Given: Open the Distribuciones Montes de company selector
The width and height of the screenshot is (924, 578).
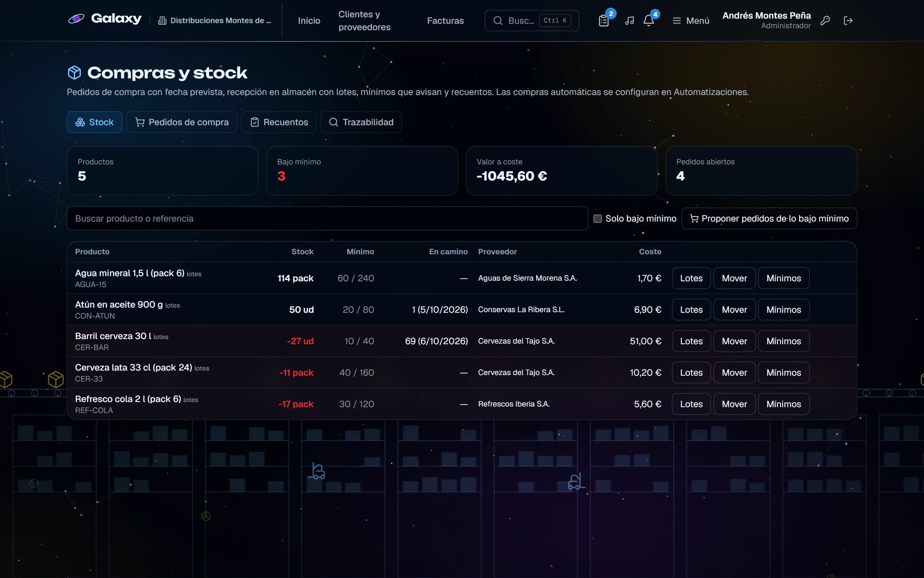Looking at the screenshot, I should [215, 21].
